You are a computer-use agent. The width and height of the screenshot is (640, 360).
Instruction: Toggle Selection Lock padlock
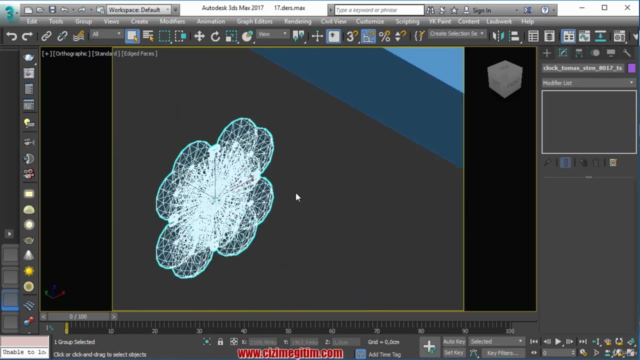(220, 342)
